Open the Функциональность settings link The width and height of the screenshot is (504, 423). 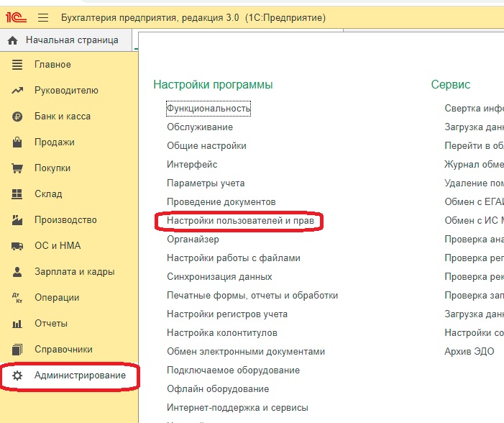(x=208, y=109)
